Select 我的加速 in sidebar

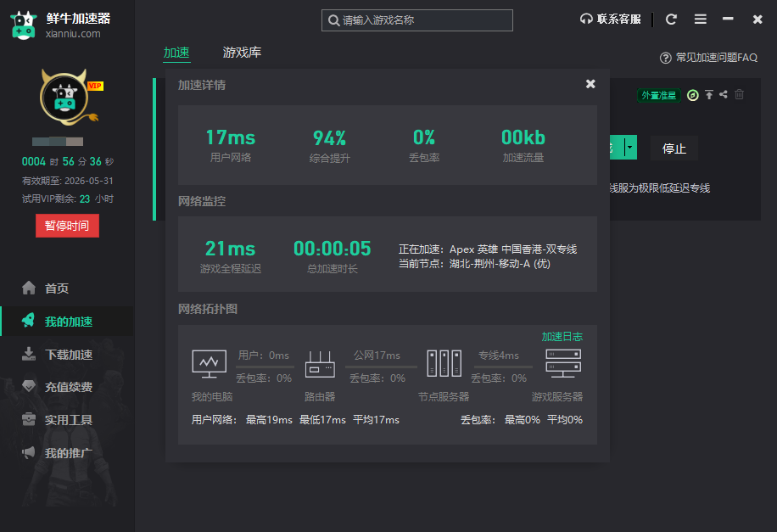[x=67, y=322]
